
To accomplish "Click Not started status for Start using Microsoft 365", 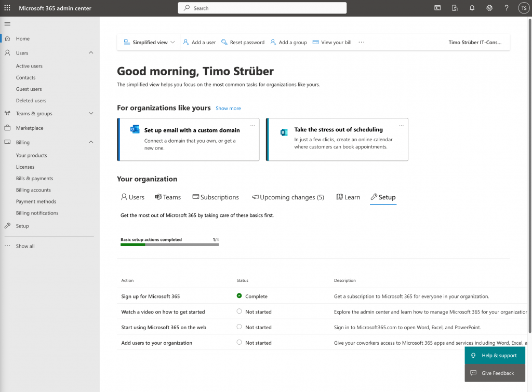I will (258, 328).
